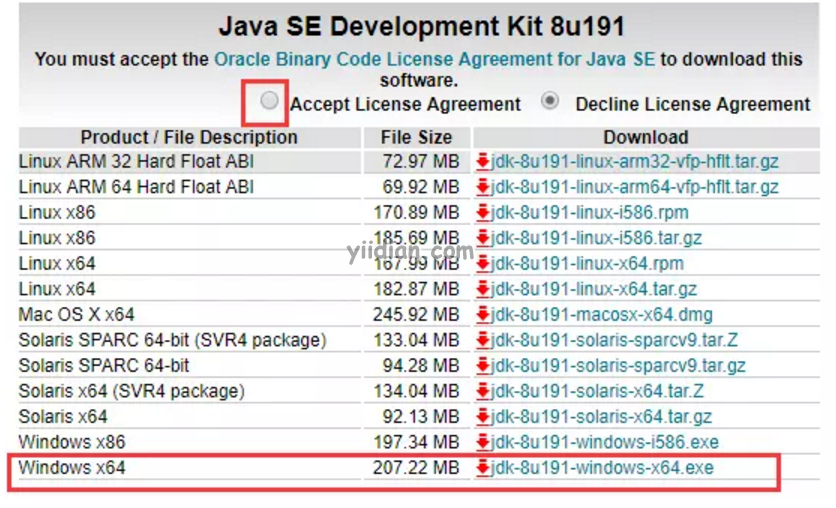836x508 pixels.
Task: Click the 245.92 MB file size cell
Action: (416, 315)
